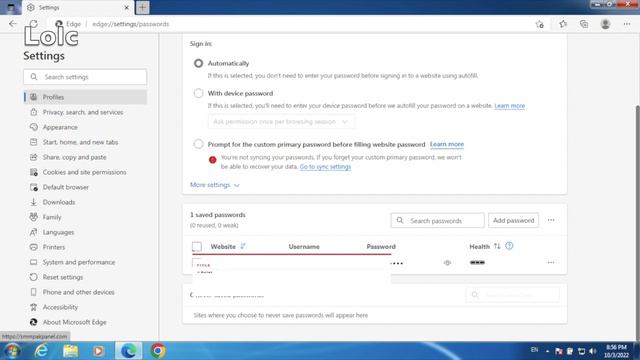Image resolution: width=640 pixels, height=360 pixels.
Task: Go to Downloads settings
Action: click(x=59, y=202)
